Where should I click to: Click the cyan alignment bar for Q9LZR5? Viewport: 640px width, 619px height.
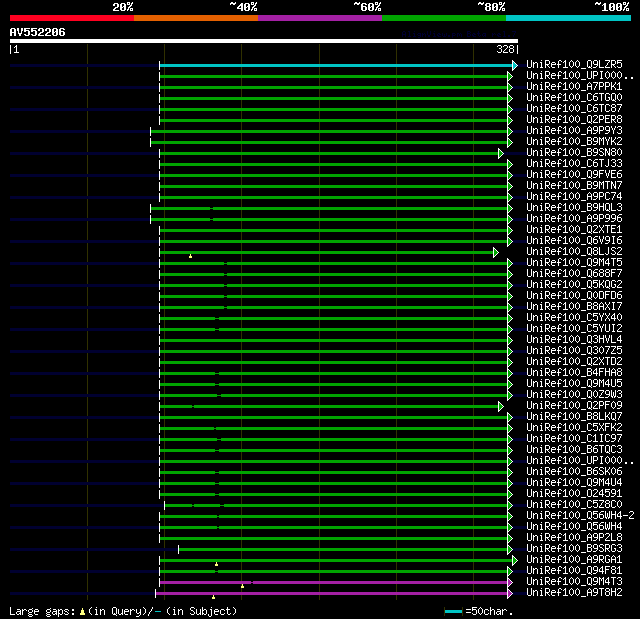click(x=336, y=65)
